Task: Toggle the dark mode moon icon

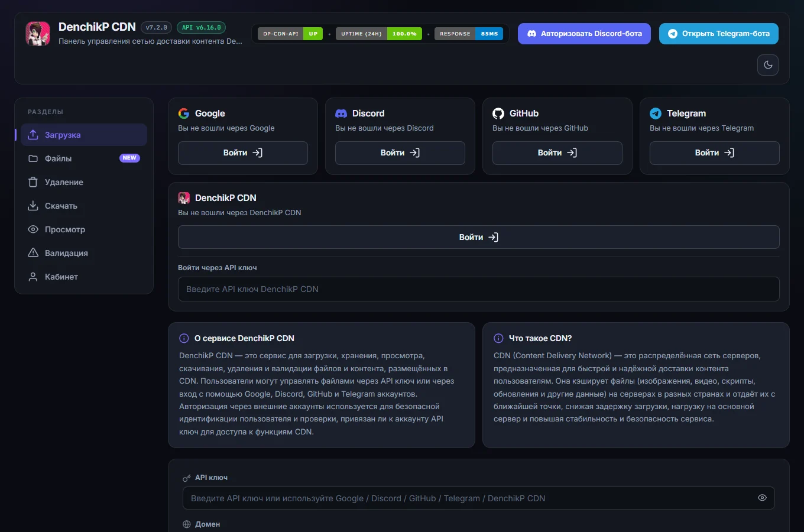Action: [x=768, y=65]
